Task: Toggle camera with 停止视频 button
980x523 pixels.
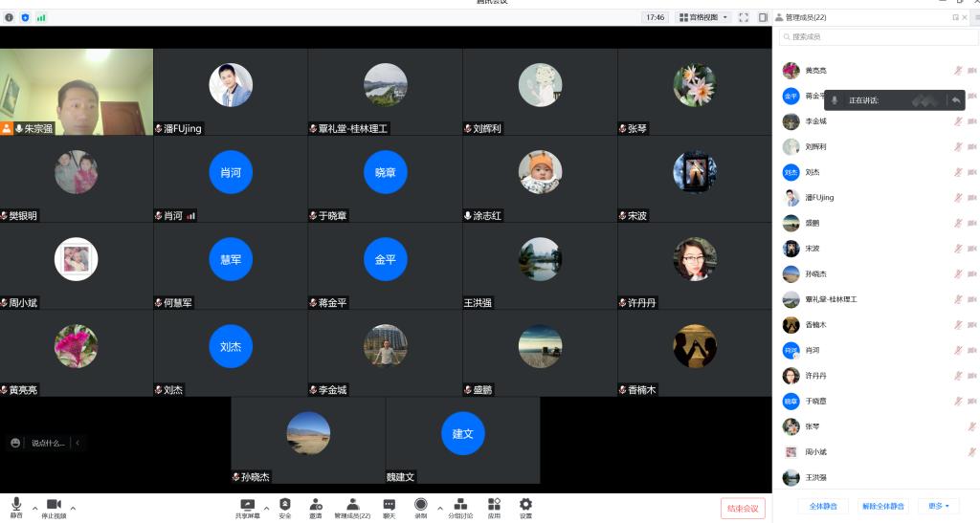Action: coord(54,507)
